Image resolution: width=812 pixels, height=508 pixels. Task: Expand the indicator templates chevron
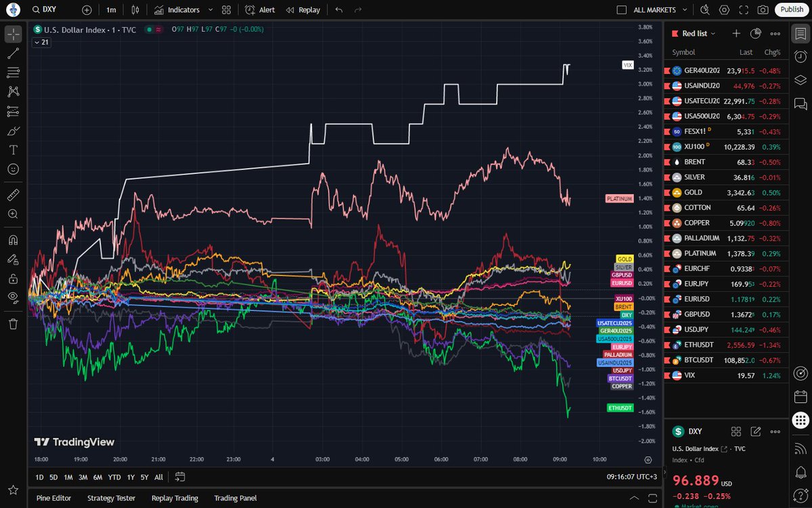tap(210, 10)
